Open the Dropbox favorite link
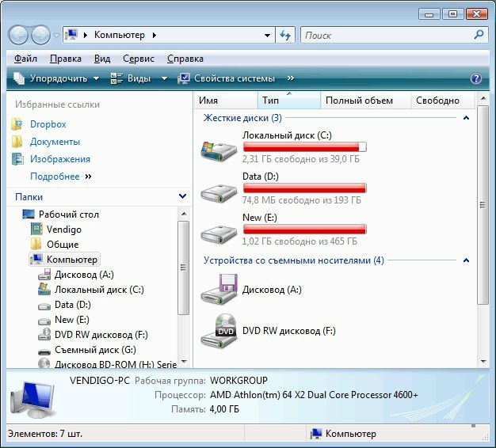The image size is (496, 448). [x=48, y=124]
